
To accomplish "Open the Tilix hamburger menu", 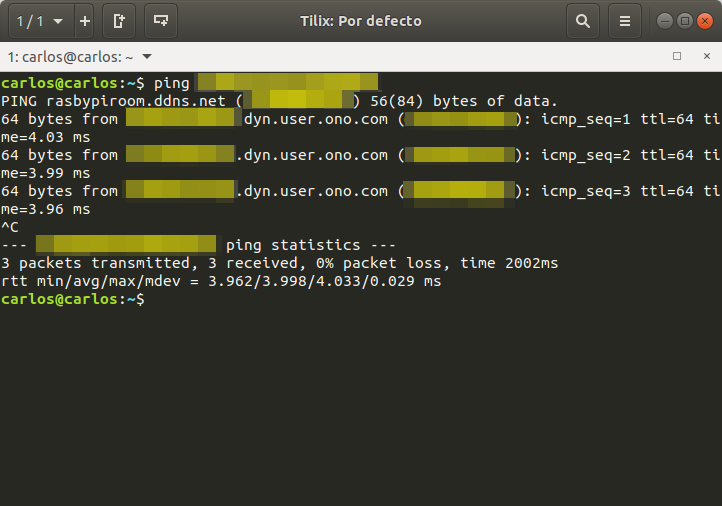I will point(625,21).
